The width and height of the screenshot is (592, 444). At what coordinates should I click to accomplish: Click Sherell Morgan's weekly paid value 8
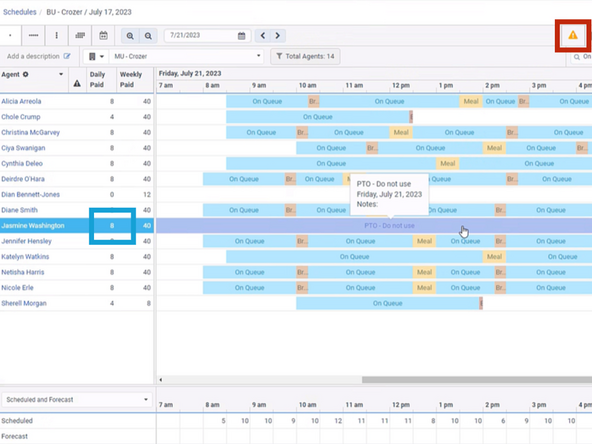pyautogui.click(x=149, y=303)
